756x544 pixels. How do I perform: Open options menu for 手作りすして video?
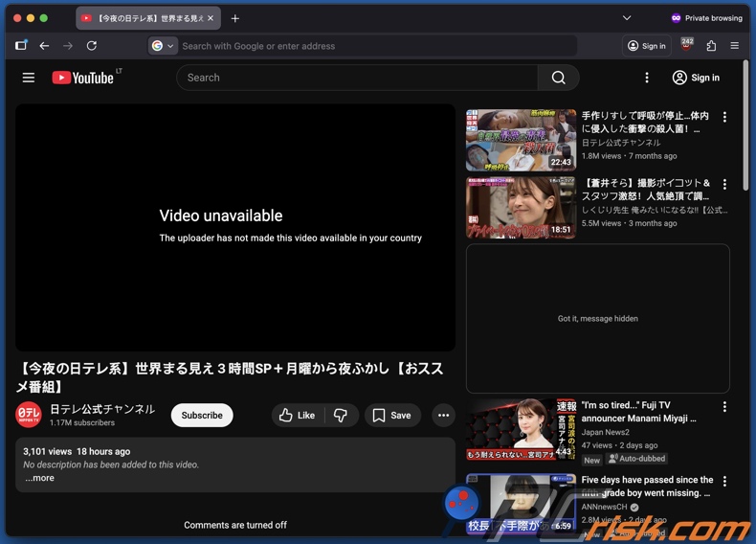pos(724,117)
